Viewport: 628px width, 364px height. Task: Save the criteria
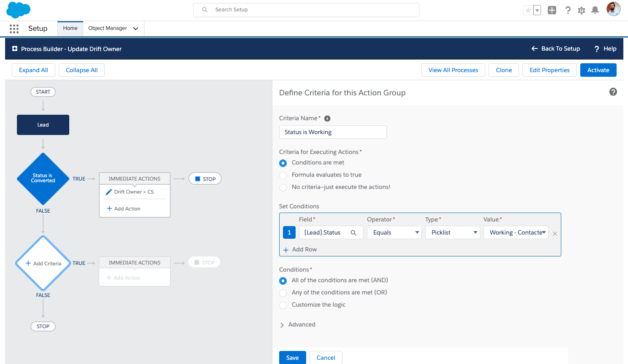click(292, 358)
